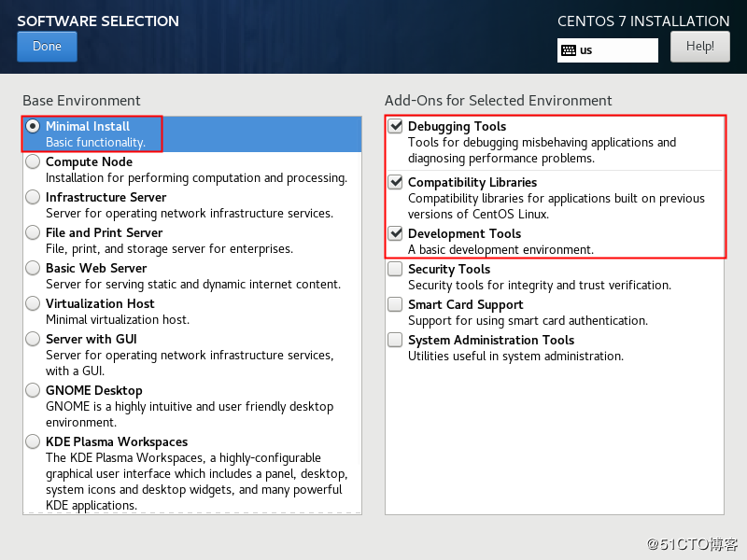Select Virtualization Host radio button
Screen dimensions: 747x560
coord(33,304)
